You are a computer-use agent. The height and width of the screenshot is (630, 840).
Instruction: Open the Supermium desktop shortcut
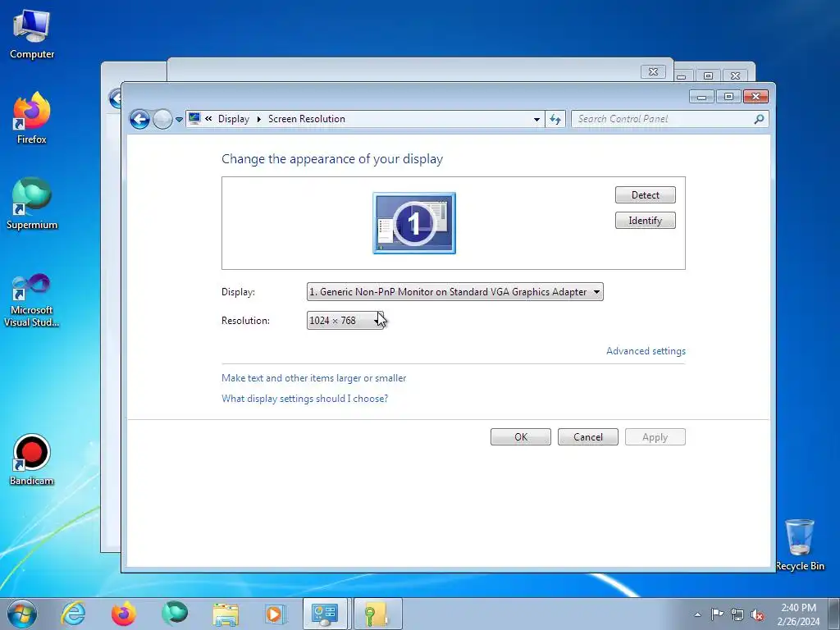[x=32, y=204]
